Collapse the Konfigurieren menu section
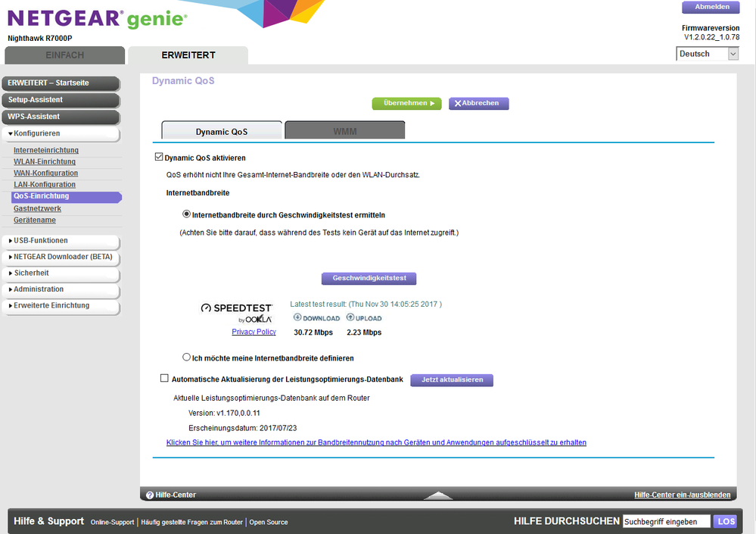This screenshot has height=534, width=756. (x=61, y=133)
